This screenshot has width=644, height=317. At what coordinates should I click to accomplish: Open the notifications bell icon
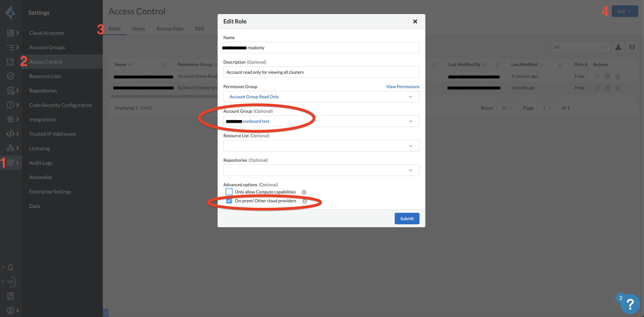pos(10,267)
